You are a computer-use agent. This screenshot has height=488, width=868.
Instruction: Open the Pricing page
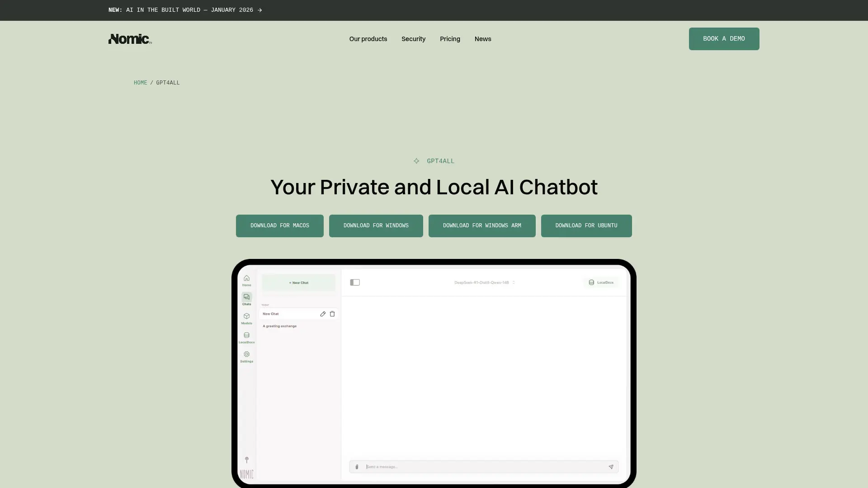tap(450, 39)
